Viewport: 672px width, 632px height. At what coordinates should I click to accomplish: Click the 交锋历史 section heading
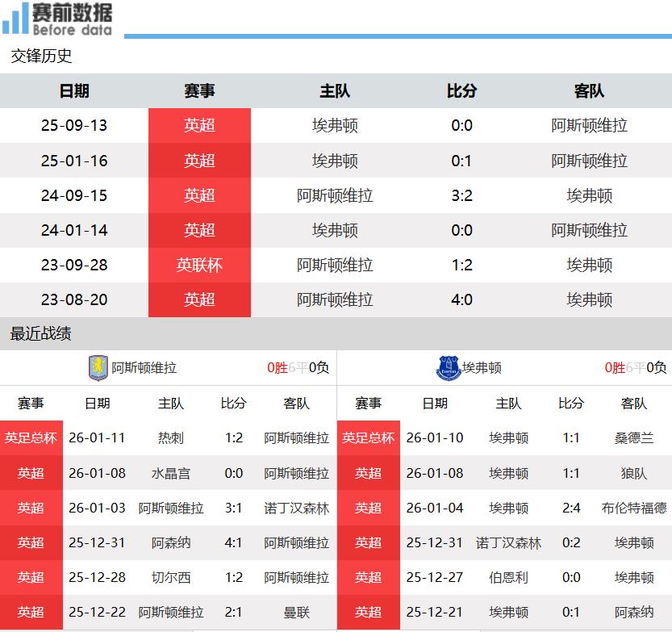[41, 56]
